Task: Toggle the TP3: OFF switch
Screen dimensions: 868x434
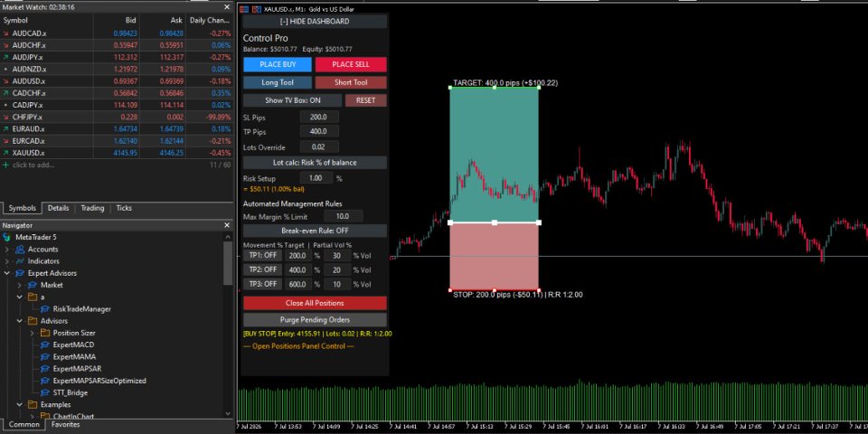Action: (x=262, y=284)
